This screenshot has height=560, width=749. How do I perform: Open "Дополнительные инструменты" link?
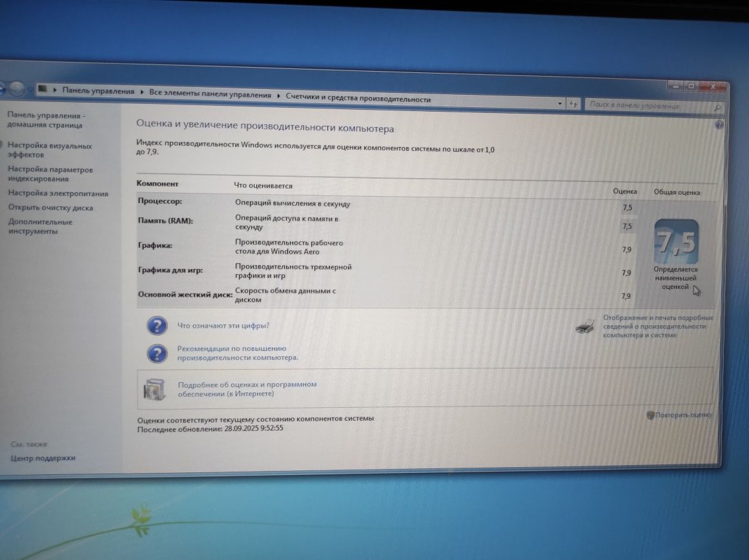(40, 226)
